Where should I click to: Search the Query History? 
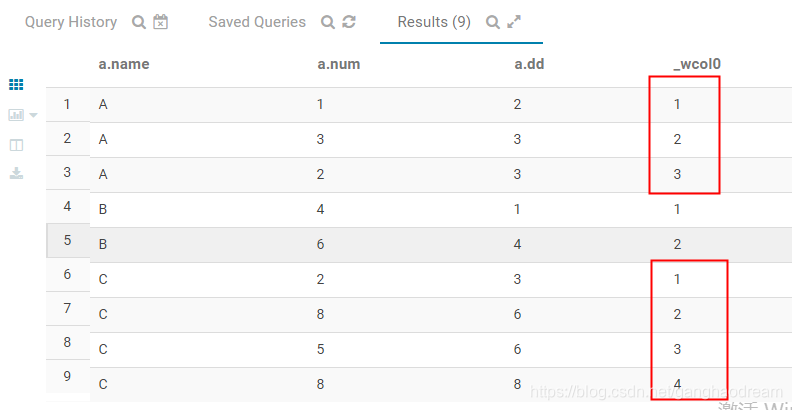138,22
